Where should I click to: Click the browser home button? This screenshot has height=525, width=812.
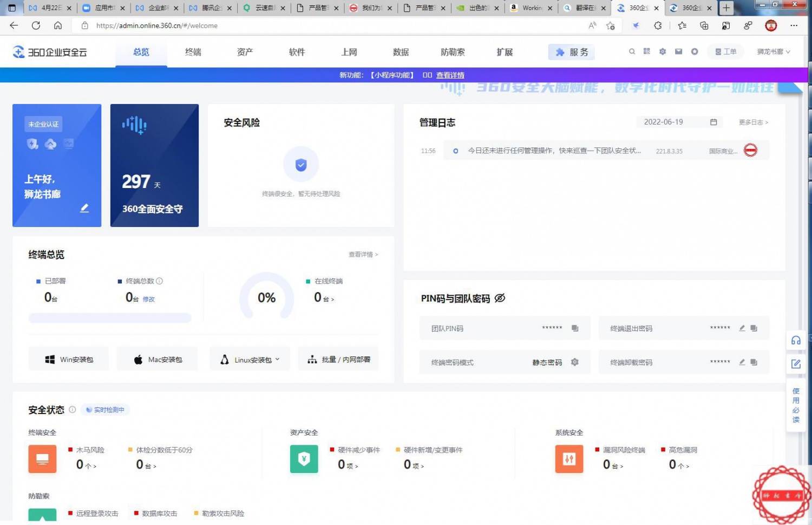pyautogui.click(x=58, y=25)
